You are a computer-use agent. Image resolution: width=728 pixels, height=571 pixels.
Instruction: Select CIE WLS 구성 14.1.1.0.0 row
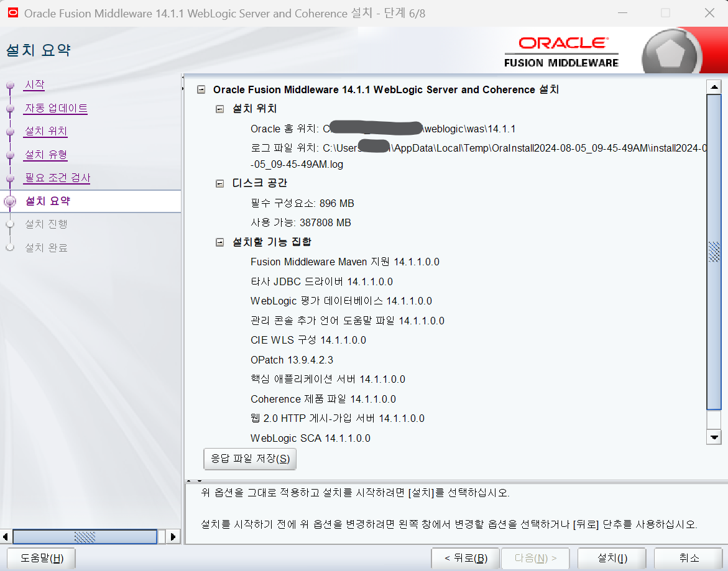point(308,340)
